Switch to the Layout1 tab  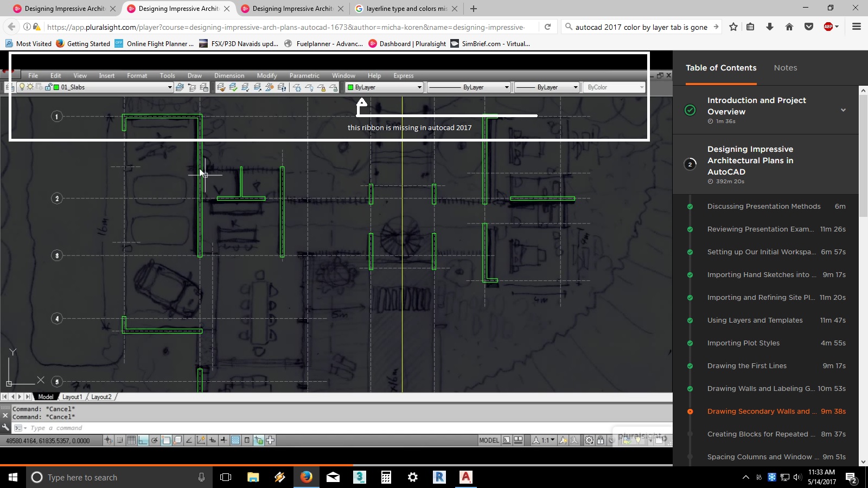click(x=72, y=397)
